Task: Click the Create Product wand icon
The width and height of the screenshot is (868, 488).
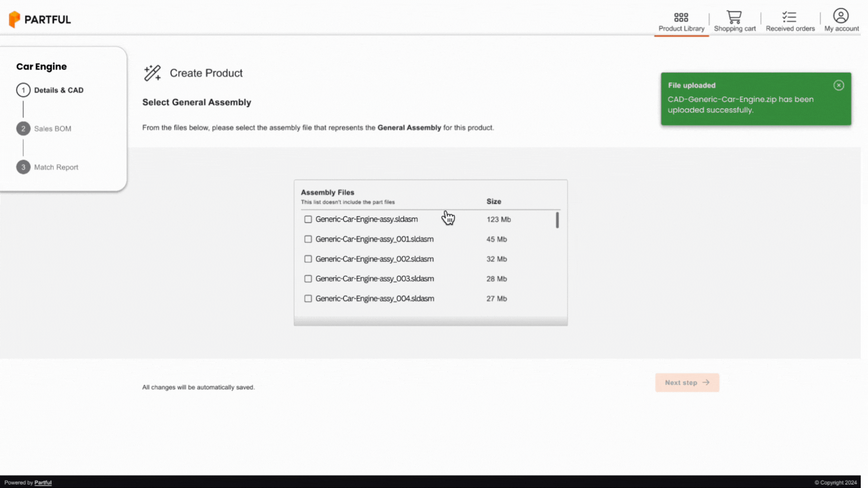Action: tap(151, 73)
